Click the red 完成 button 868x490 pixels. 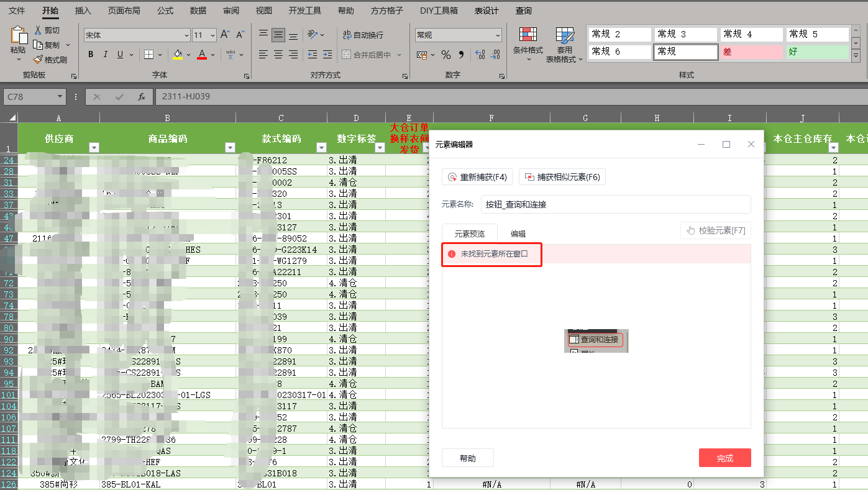coord(724,458)
